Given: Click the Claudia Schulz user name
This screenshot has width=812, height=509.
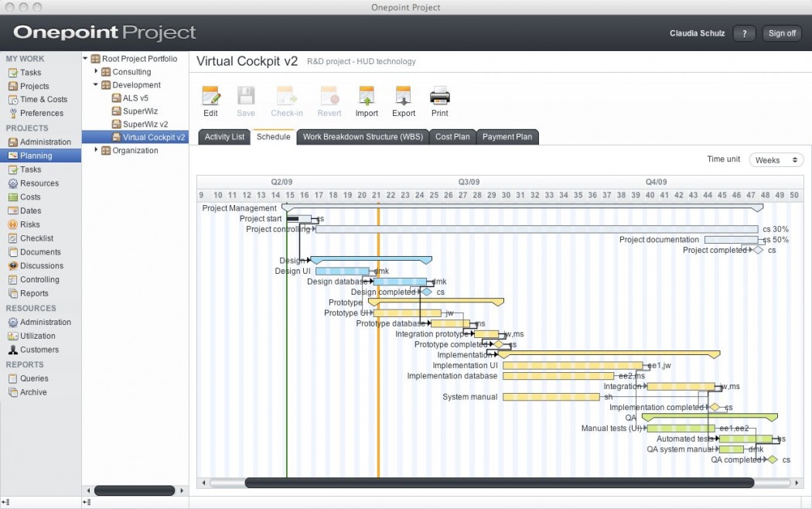Looking at the screenshot, I should tap(697, 33).
